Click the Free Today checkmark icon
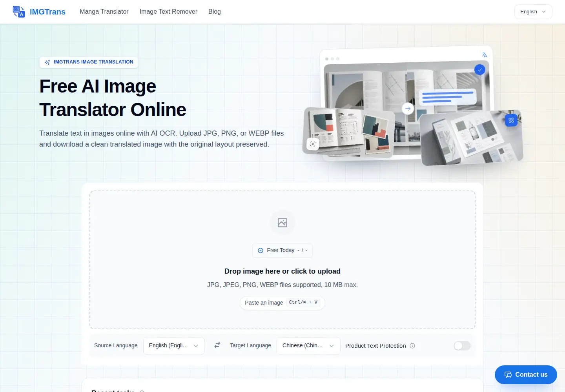This screenshot has height=392, width=565. [261, 250]
